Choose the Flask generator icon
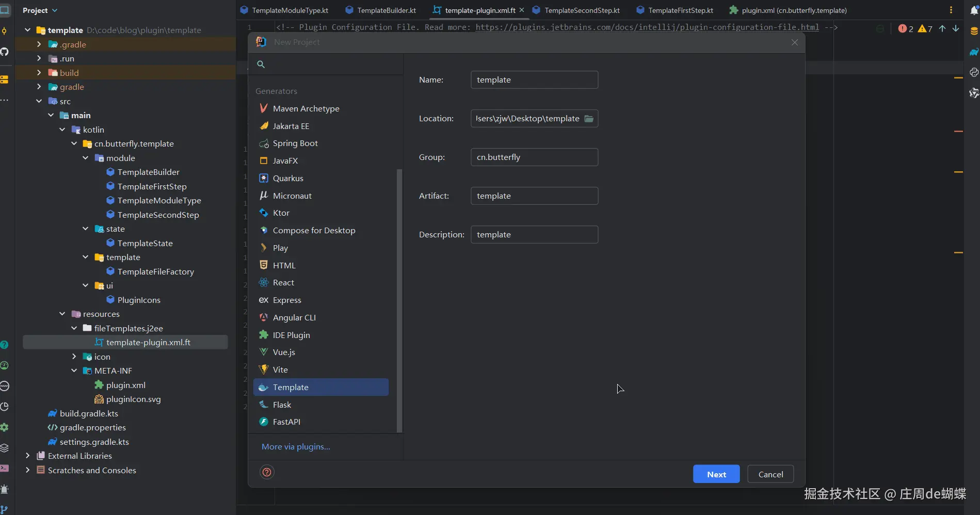This screenshot has height=515, width=980. click(x=264, y=405)
